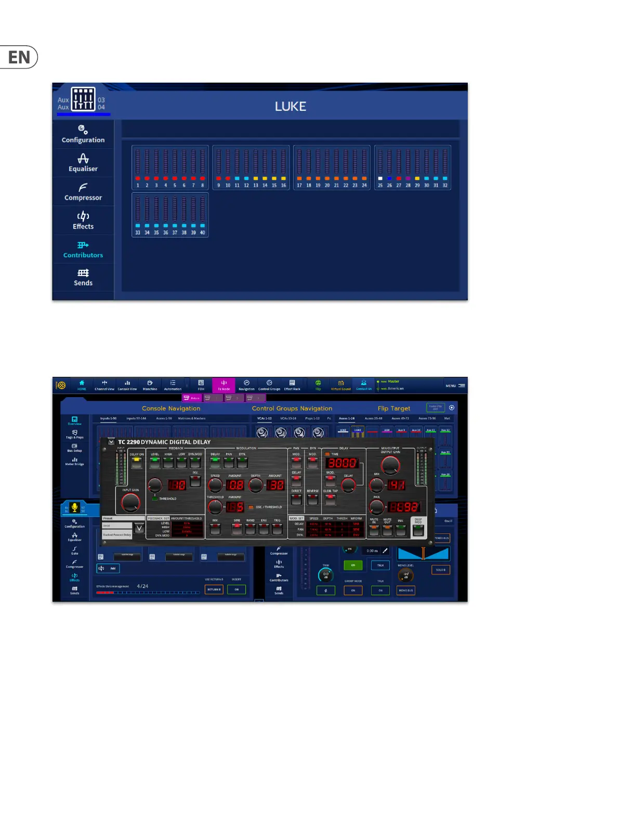Toggle the DELAY ON switch on TC 2290
619x840 pixels.
point(136,462)
